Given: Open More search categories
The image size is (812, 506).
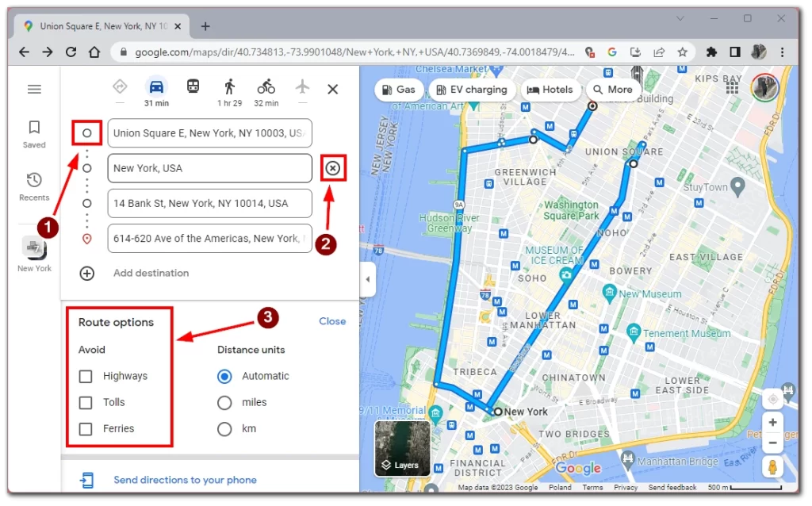Looking at the screenshot, I should (613, 90).
